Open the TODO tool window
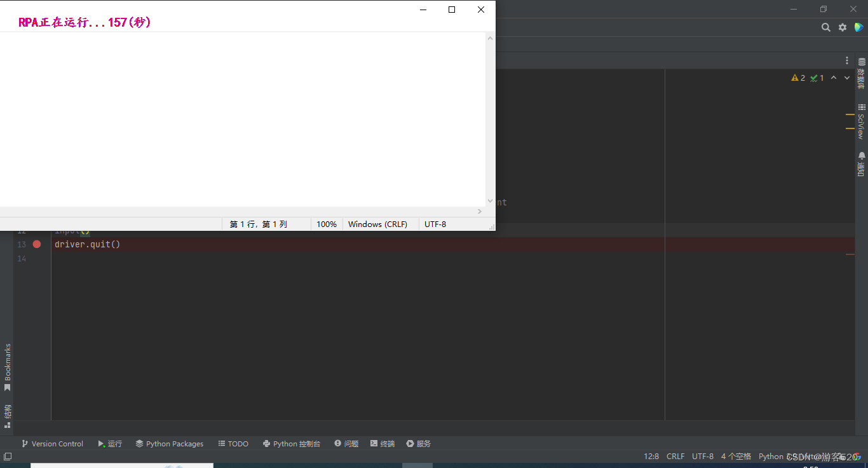The width and height of the screenshot is (868, 468). (233, 444)
